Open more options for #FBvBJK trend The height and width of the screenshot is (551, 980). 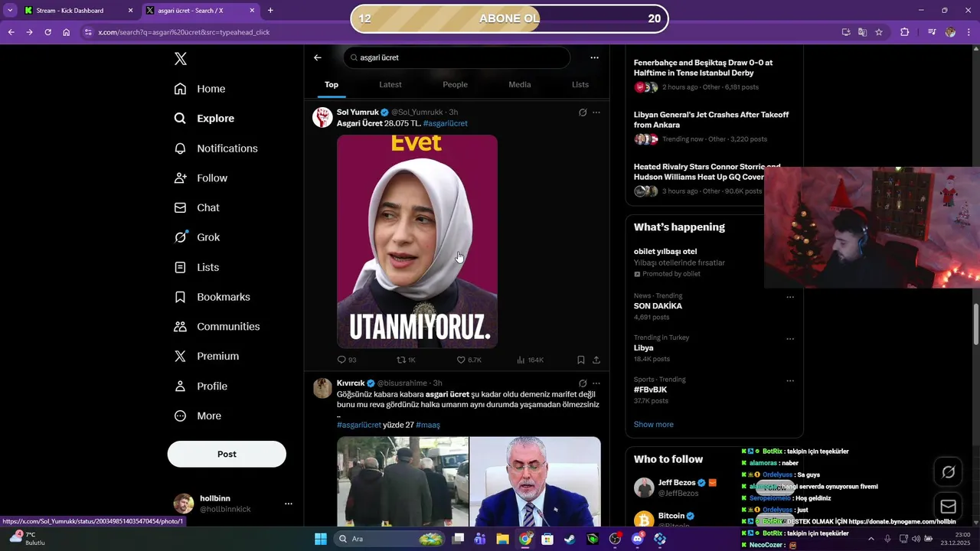point(790,381)
